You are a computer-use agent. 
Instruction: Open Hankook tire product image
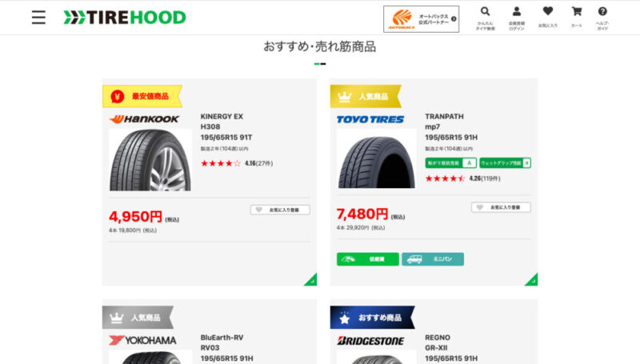pyautogui.click(x=150, y=160)
